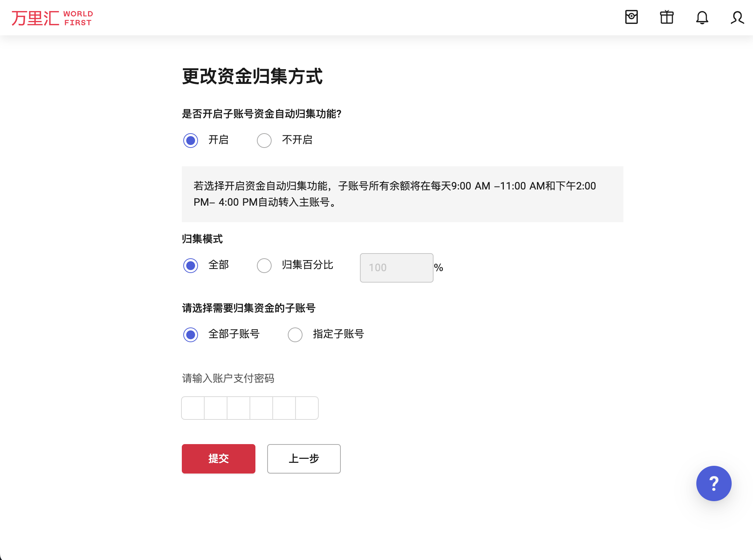Select 全部子账号 option

(191, 334)
